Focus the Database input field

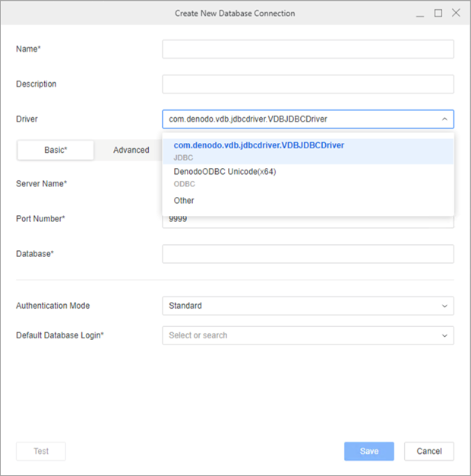(x=308, y=254)
